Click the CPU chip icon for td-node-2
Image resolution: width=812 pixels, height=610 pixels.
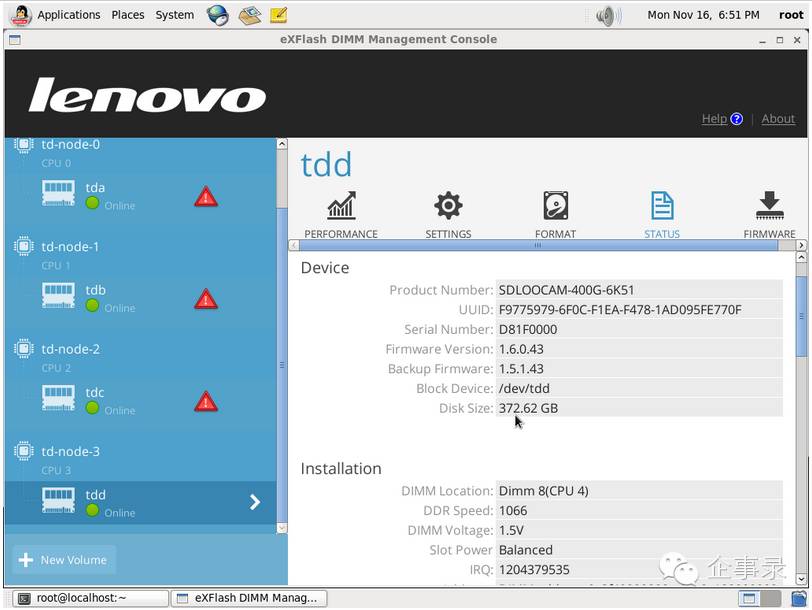click(x=23, y=348)
